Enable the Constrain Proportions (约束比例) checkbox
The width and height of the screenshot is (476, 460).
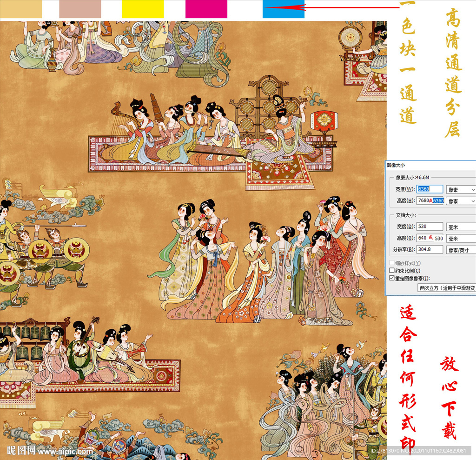click(392, 270)
